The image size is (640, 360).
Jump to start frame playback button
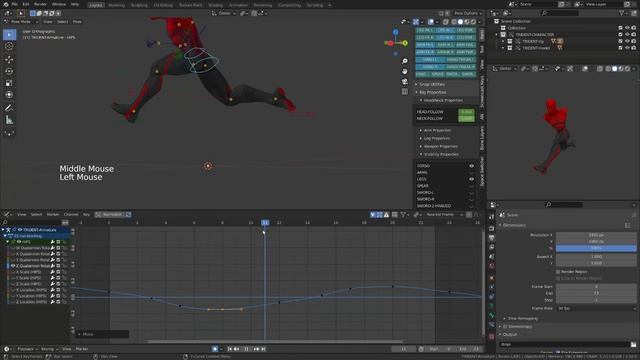[230, 349]
